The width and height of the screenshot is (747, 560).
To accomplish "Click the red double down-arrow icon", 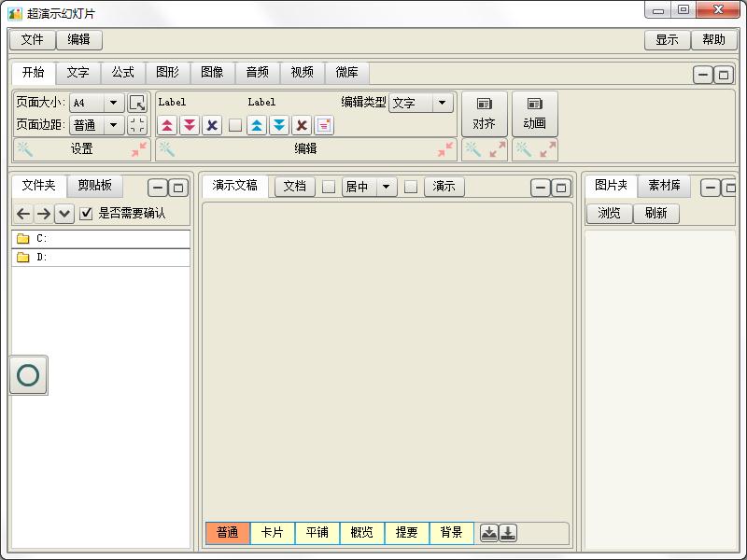I will [x=190, y=125].
